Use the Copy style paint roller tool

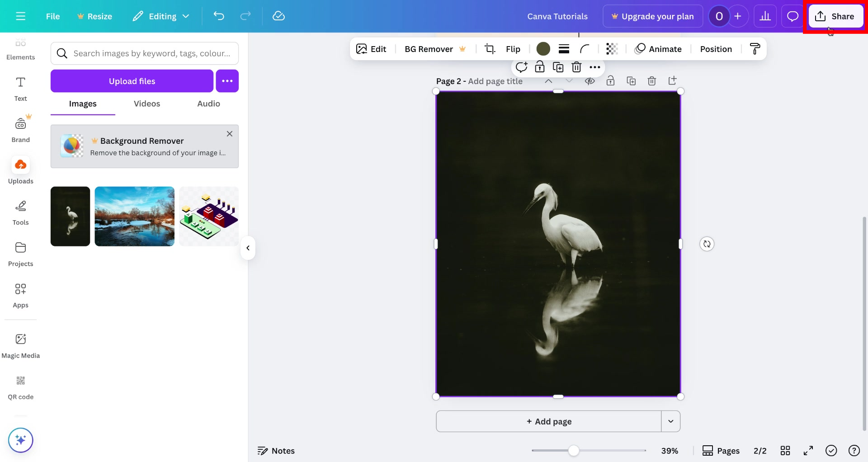point(755,48)
